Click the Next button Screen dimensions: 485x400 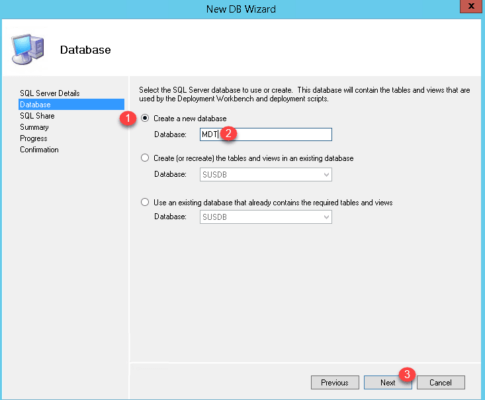coord(388,382)
